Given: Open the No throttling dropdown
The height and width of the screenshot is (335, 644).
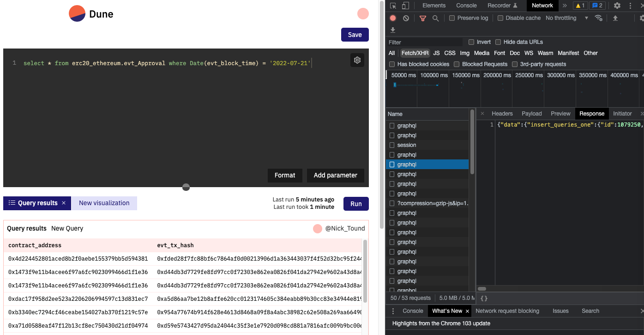Looking at the screenshot, I should pyautogui.click(x=567, y=18).
